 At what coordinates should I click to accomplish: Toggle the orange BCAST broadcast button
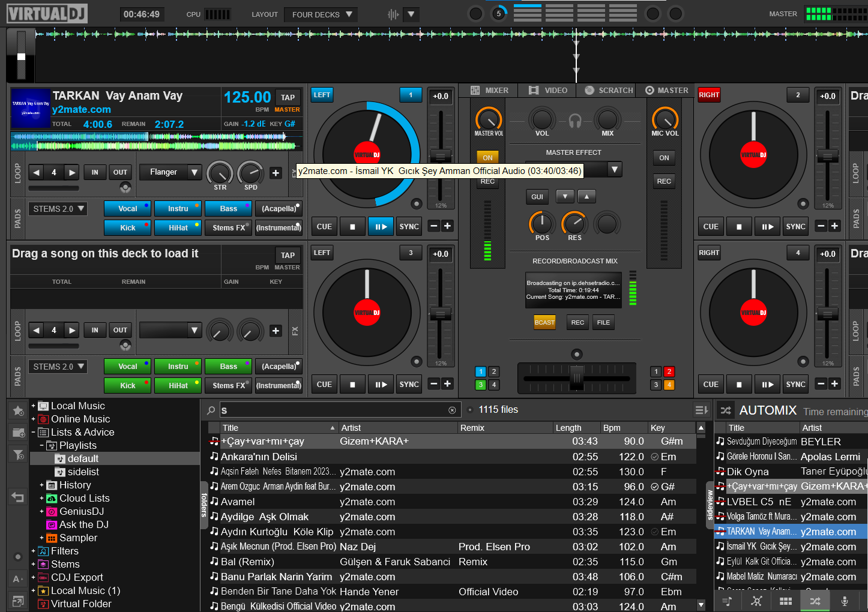pos(544,323)
